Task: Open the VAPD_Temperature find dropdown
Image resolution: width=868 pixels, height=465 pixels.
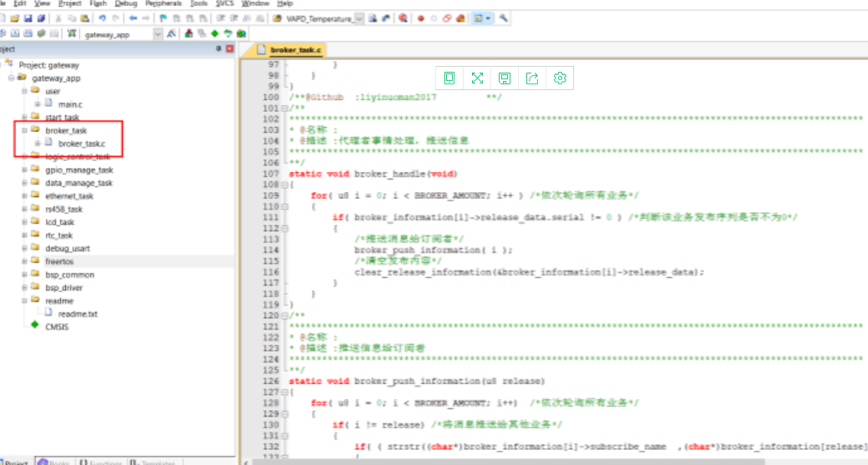Action: 359,19
